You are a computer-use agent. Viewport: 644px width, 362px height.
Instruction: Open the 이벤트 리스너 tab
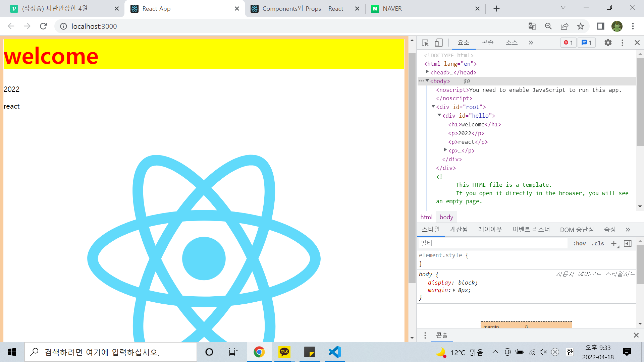tap(531, 230)
